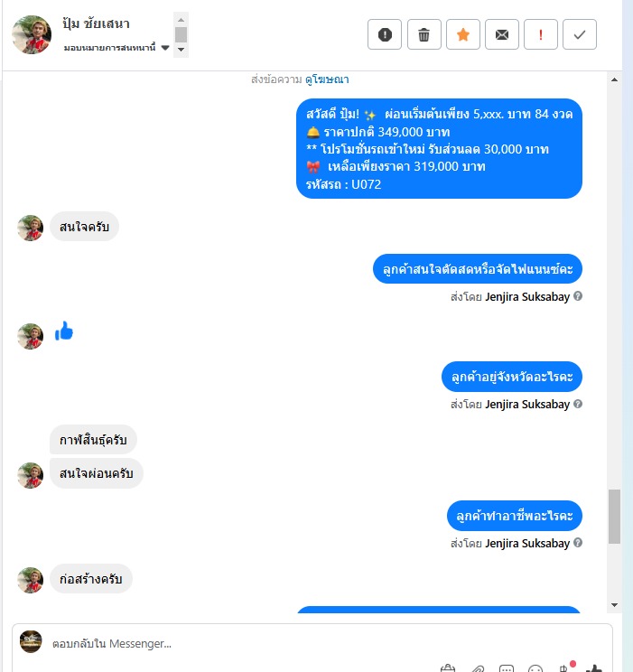Viewport: 633px width, 672px height.
Task: Click help icon next to first Jenjira Suksabay
Action: pyautogui.click(x=578, y=296)
